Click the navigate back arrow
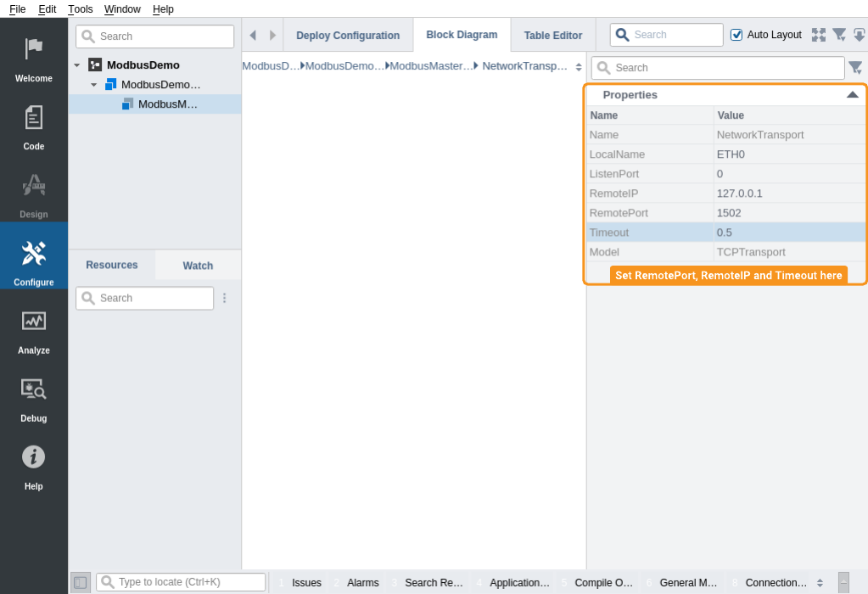 pyautogui.click(x=253, y=35)
